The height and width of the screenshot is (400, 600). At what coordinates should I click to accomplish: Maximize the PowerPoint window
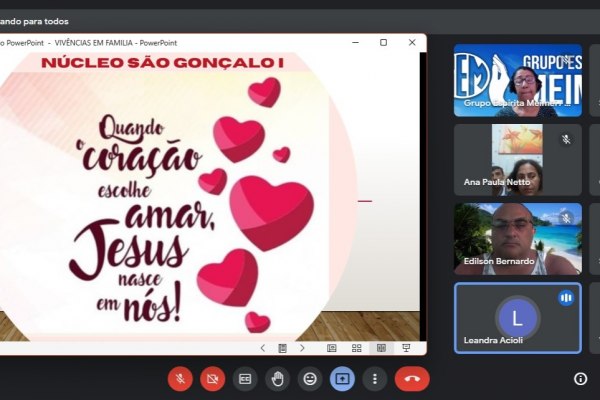[x=383, y=43]
